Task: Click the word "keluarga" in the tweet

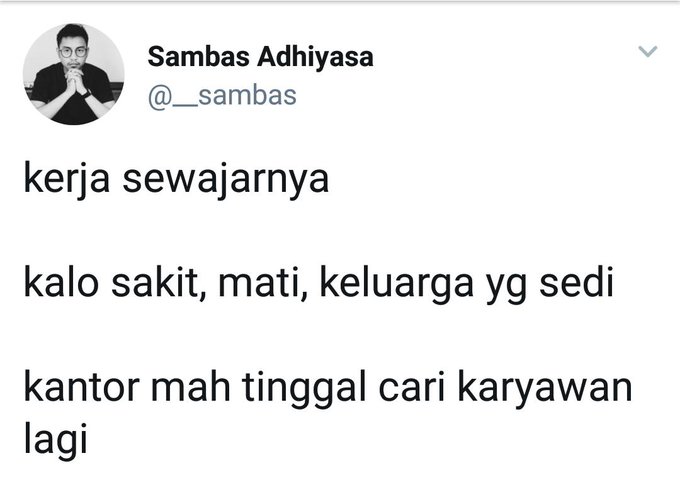Action: click(397, 284)
